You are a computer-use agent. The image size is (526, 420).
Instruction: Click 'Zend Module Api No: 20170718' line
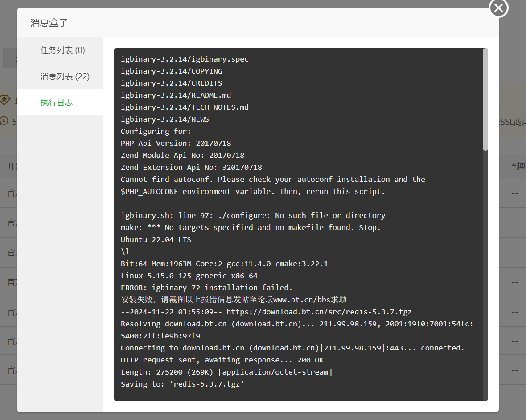click(x=182, y=155)
